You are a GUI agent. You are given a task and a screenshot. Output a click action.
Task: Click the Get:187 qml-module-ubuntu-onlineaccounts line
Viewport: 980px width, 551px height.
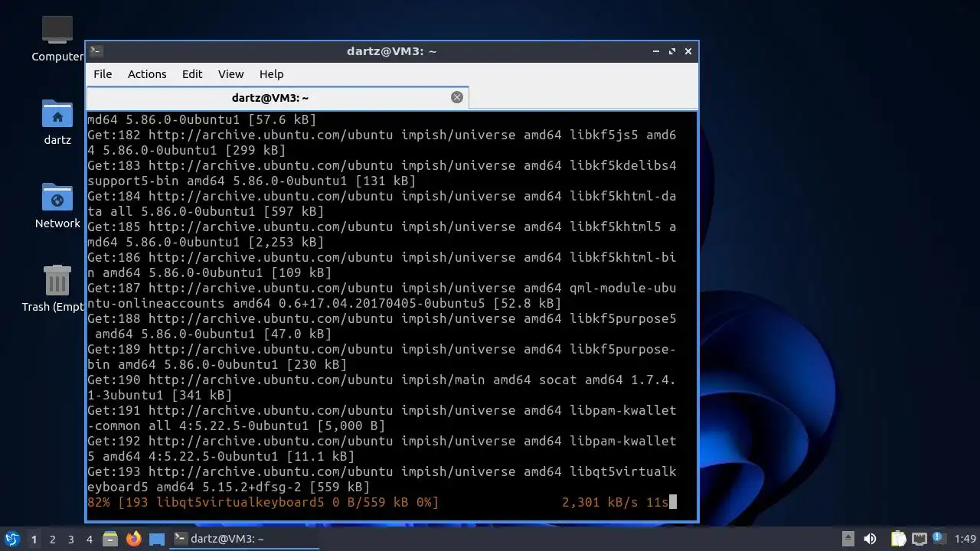click(x=381, y=295)
